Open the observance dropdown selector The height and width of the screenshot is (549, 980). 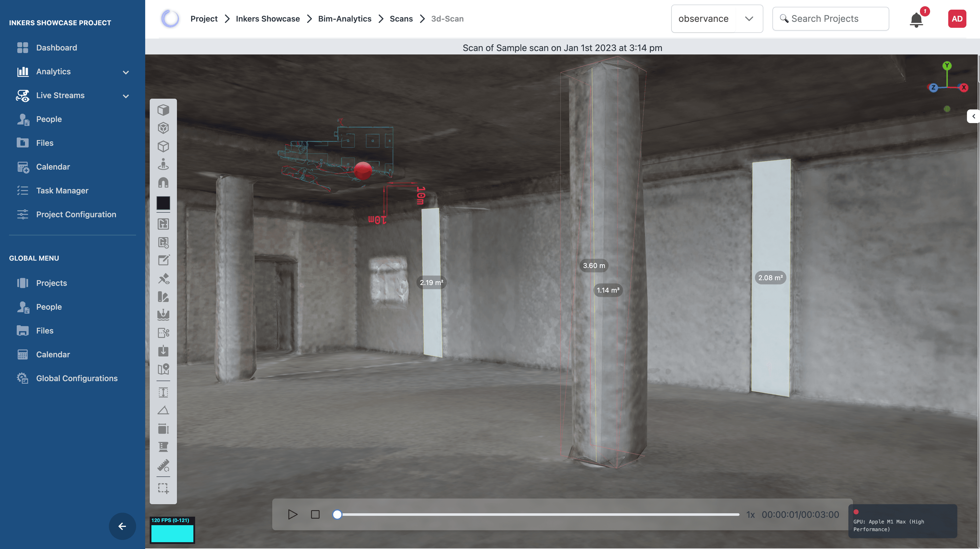point(717,18)
